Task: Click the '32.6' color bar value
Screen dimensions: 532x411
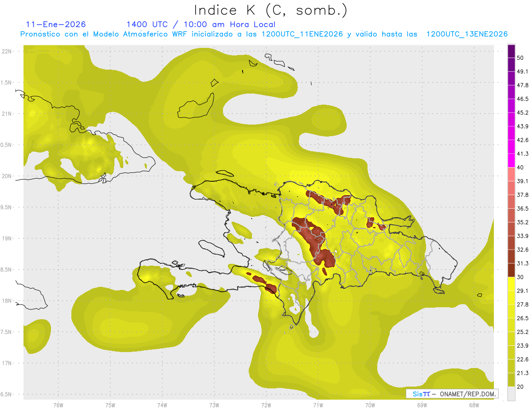Action: click(x=523, y=250)
